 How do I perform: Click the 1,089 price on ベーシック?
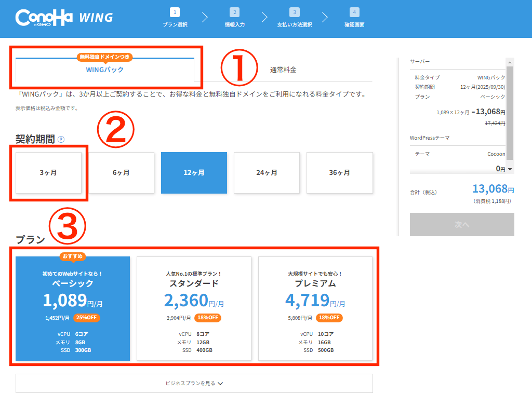65,300
